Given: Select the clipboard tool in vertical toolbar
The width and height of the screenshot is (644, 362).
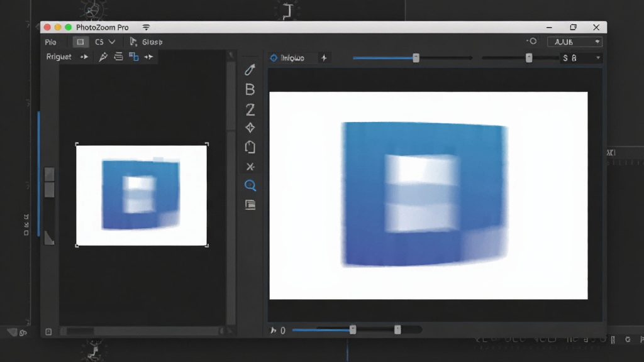Looking at the screenshot, I should pos(250,147).
